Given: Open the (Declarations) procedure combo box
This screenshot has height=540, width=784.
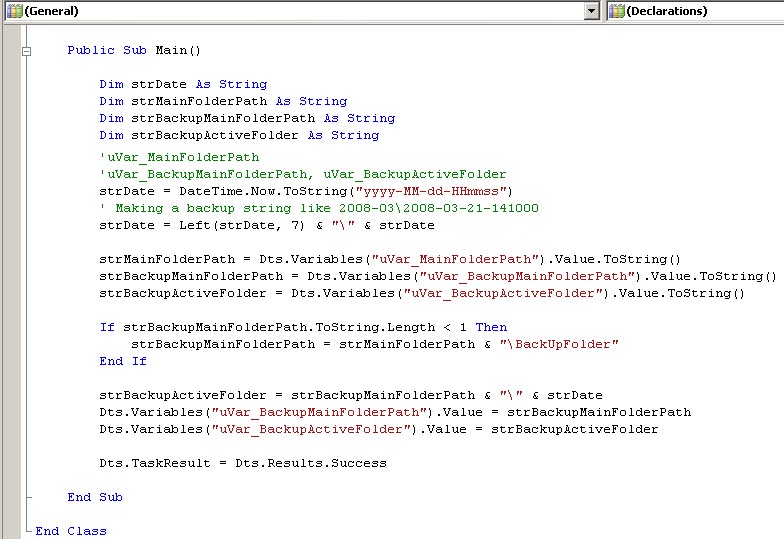Looking at the screenshot, I should 696,10.
